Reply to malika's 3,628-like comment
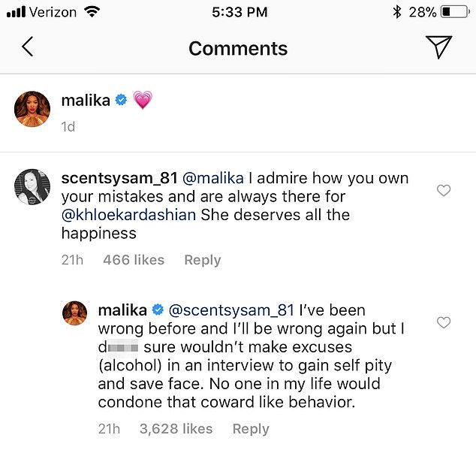This screenshot has height=453, width=476. 251,429
